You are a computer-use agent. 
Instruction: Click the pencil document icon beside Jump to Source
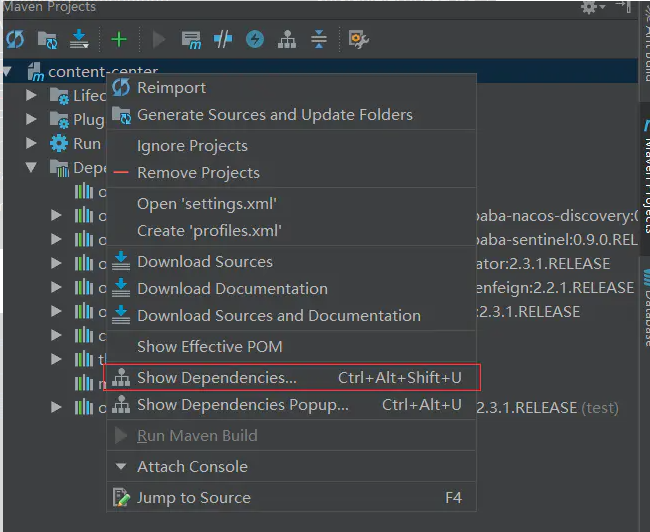121,497
